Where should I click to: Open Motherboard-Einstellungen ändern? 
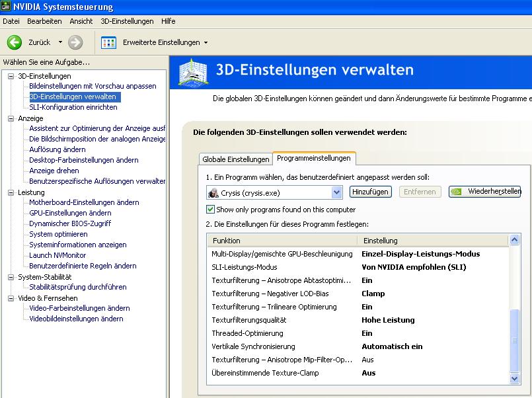84,202
